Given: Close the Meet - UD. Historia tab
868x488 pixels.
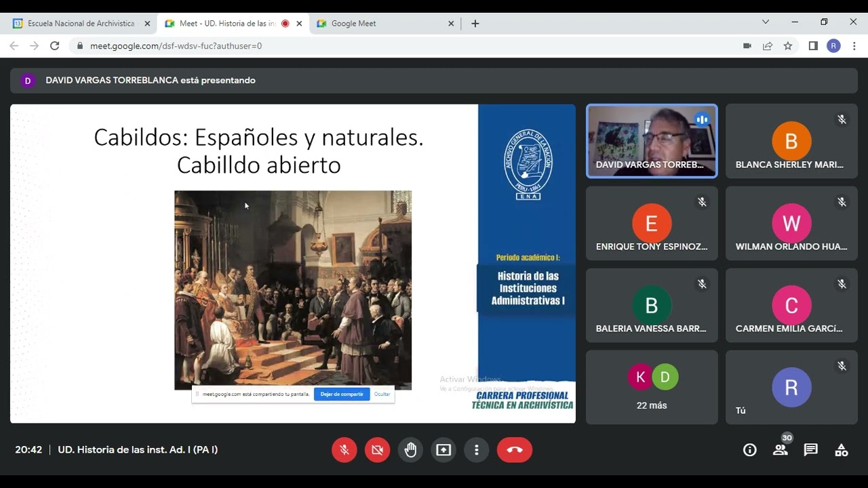Looking at the screenshot, I should pos(299,23).
